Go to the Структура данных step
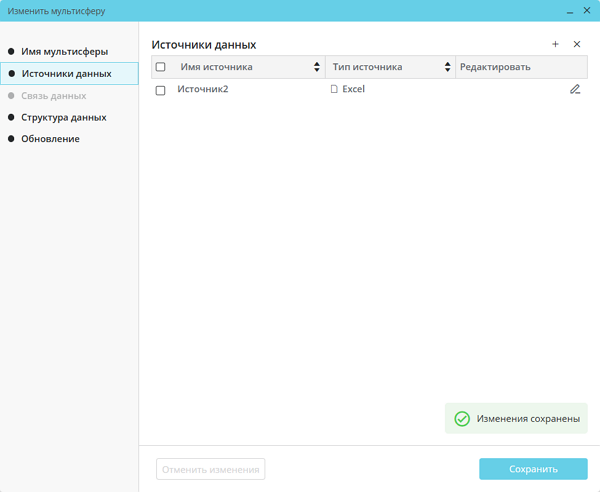600x492 pixels. 63,117
